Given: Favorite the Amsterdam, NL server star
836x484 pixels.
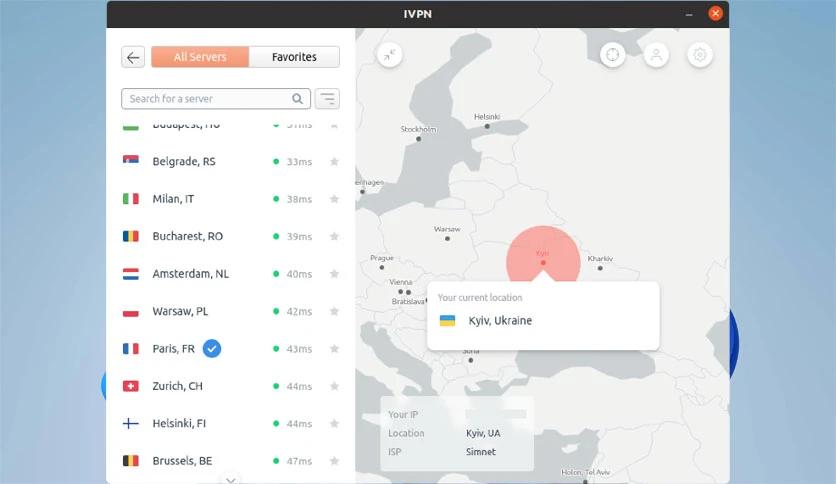Looking at the screenshot, I should (x=334, y=273).
